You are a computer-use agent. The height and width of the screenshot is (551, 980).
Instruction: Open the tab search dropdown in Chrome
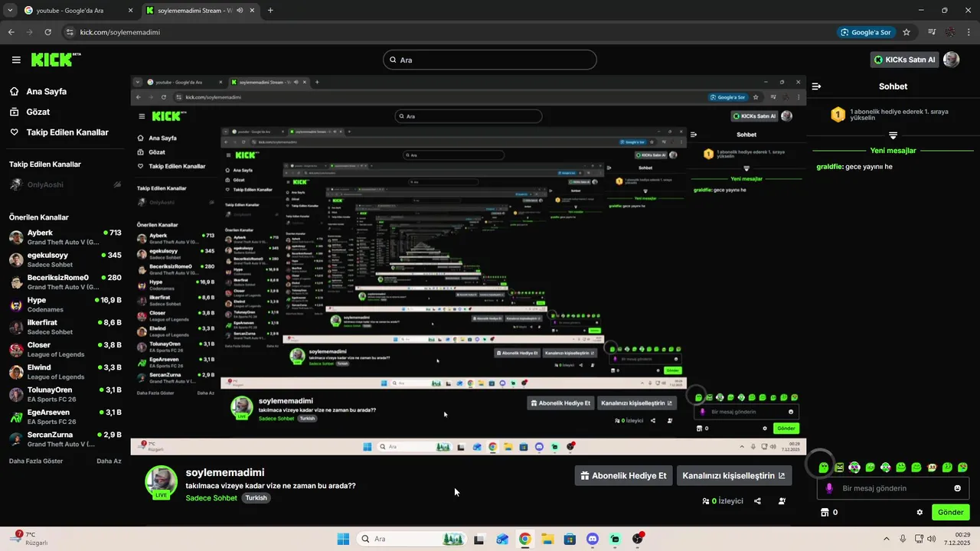[9, 11]
